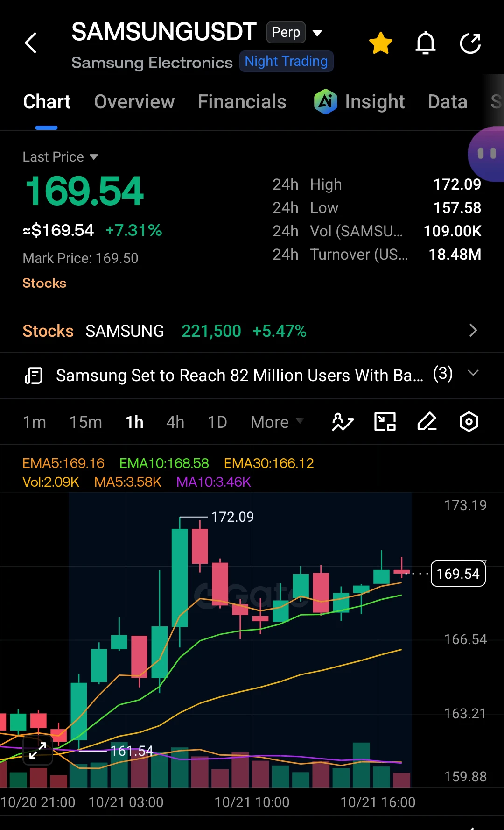Image resolution: width=504 pixels, height=830 pixels.
Task: Switch to the Financials tab
Action: (x=242, y=102)
